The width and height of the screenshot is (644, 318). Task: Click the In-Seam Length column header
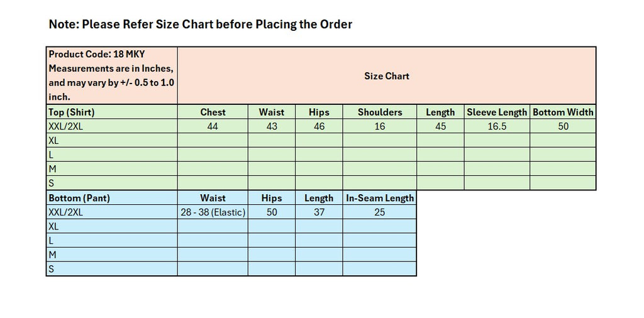coord(380,198)
